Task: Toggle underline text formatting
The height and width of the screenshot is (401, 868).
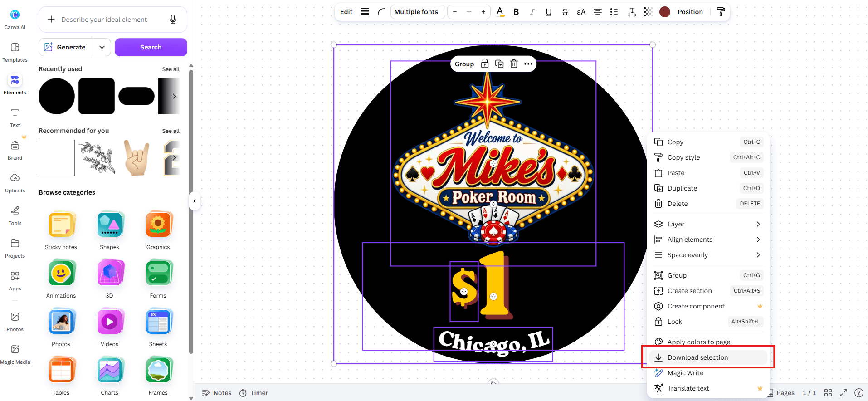Action: 549,12
